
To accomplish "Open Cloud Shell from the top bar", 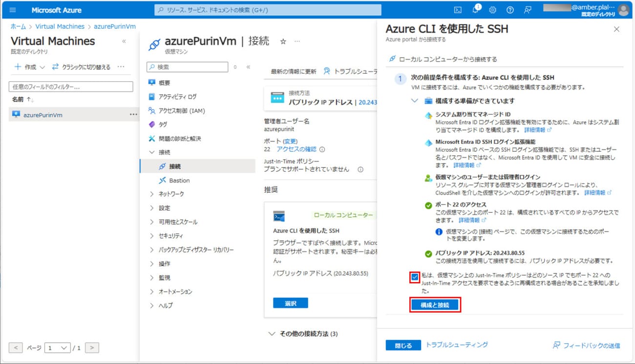I will pyautogui.click(x=458, y=10).
